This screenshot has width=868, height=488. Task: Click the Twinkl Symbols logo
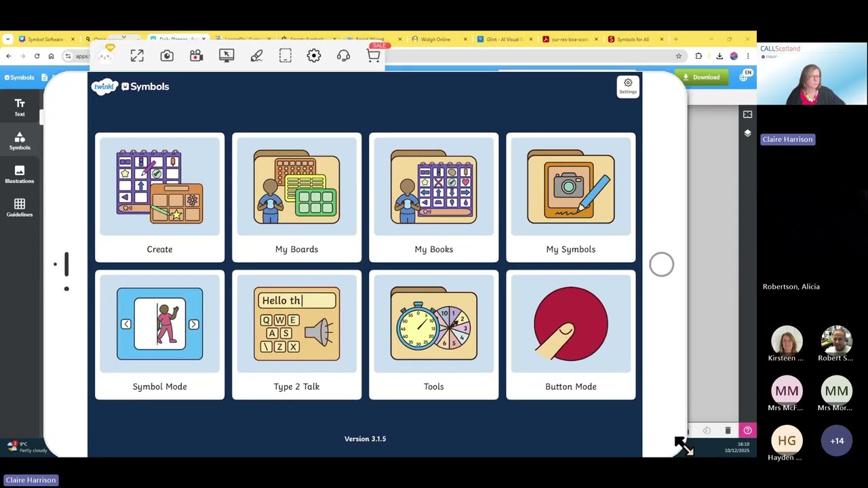point(130,87)
